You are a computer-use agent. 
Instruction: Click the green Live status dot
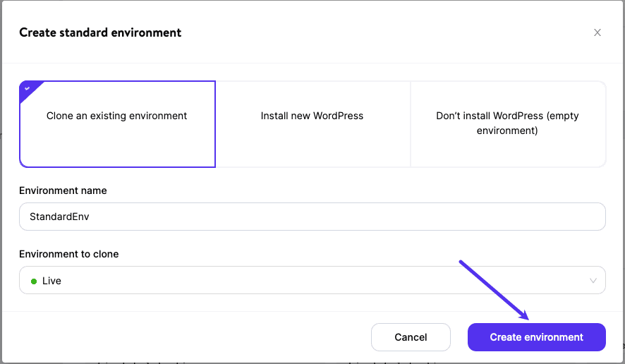pyautogui.click(x=33, y=281)
